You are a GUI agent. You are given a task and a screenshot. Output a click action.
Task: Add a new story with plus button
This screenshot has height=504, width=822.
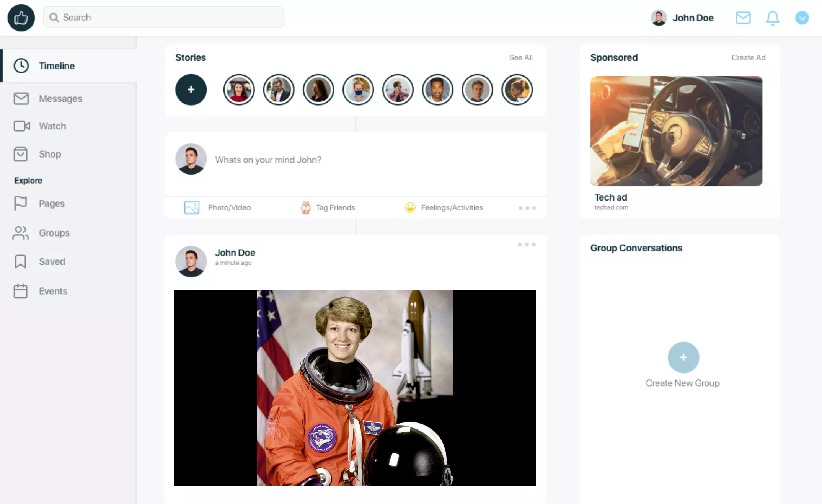(x=191, y=90)
